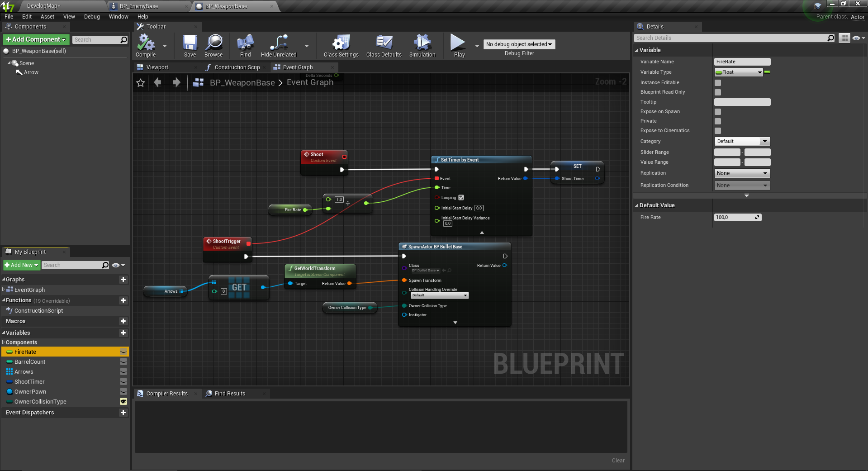Navigate forward with the right arrow
868x471 pixels.
pyautogui.click(x=176, y=82)
